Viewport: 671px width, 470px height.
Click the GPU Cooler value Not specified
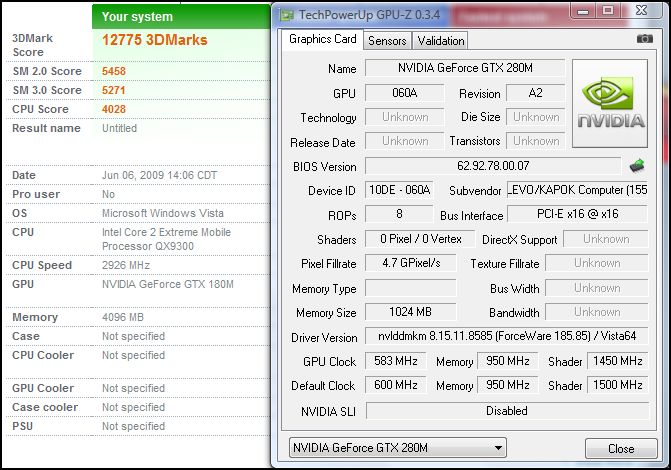[134, 388]
